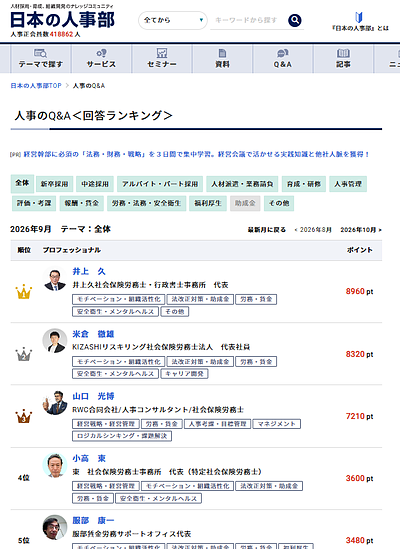Open profile name link 小高 東
The width and height of the screenshot is (400, 549).
pos(89,459)
